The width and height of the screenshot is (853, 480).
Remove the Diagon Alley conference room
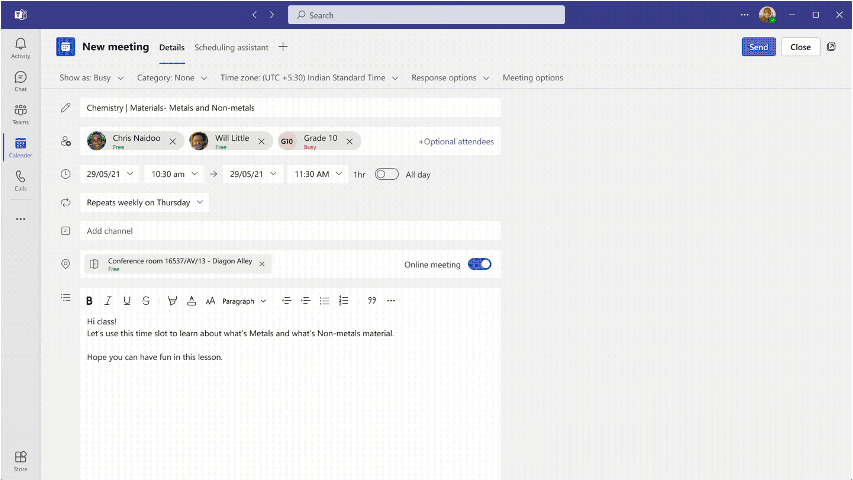pyautogui.click(x=262, y=264)
